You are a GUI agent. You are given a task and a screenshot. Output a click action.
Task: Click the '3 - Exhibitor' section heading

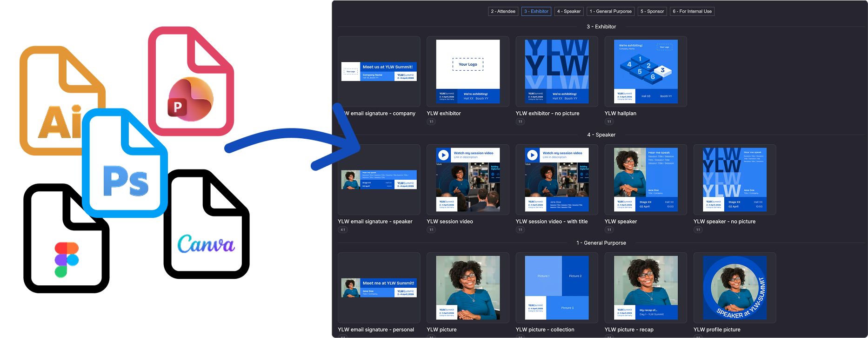click(601, 27)
